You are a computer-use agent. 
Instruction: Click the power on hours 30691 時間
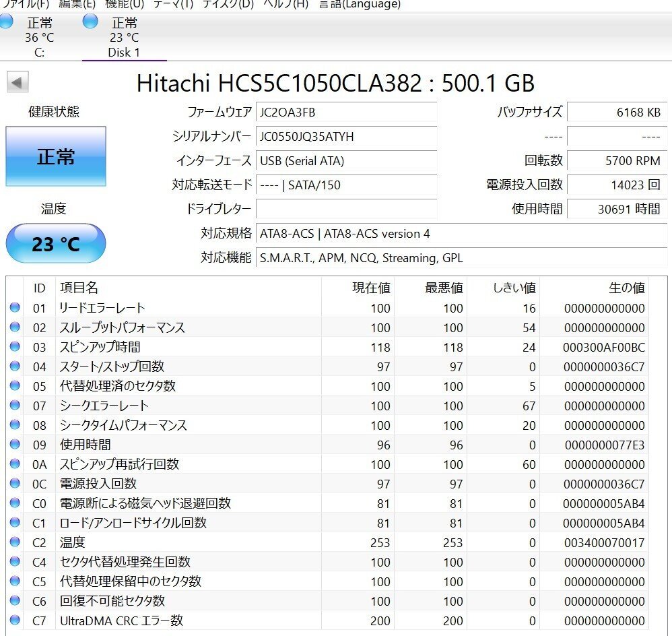pos(617,210)
